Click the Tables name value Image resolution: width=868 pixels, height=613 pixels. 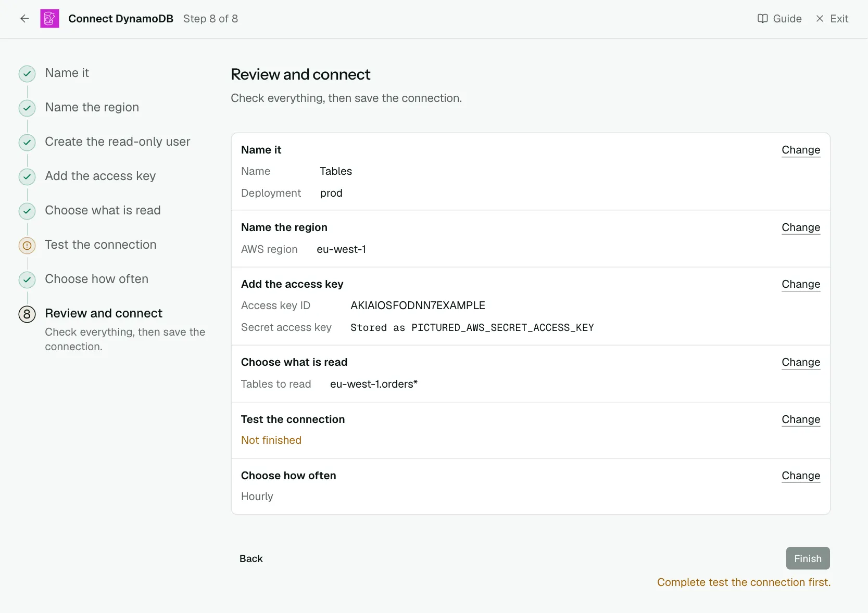[336, 171]
